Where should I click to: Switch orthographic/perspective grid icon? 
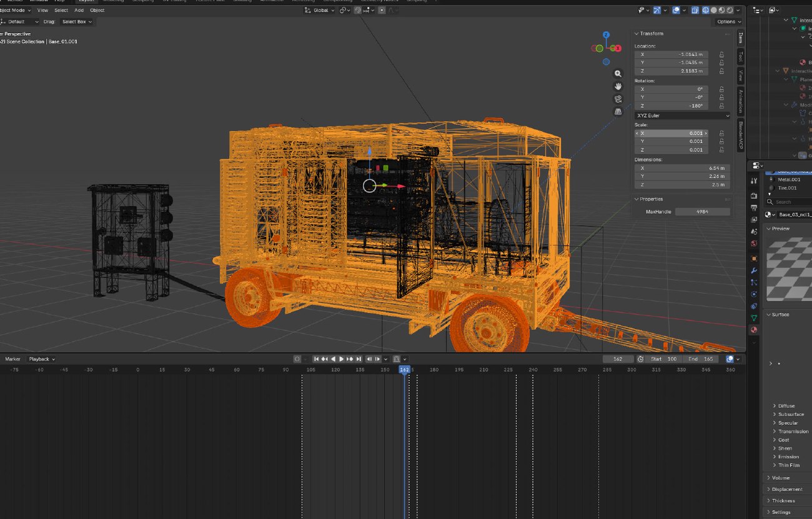(618, 111)
